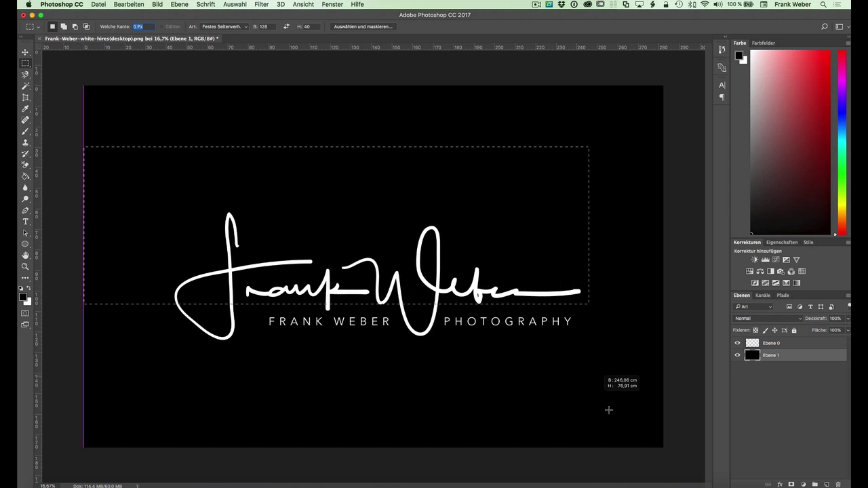The width and height of the screenshot is (868, 488).
Task: Select the Magic Wand tool
Action: [25, 86]
